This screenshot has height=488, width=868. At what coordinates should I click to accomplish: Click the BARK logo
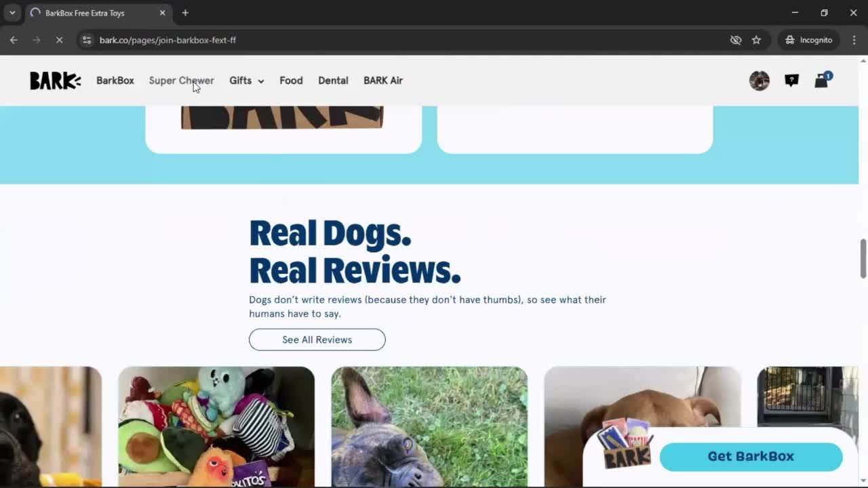(55, 81)
